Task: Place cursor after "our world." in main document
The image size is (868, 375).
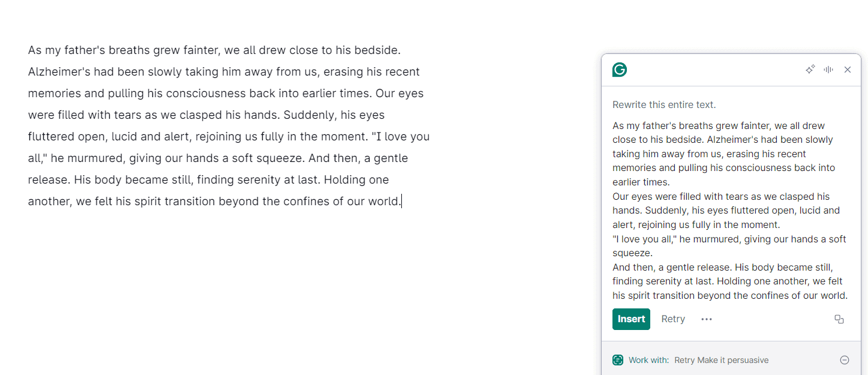Action: (401, 202)
